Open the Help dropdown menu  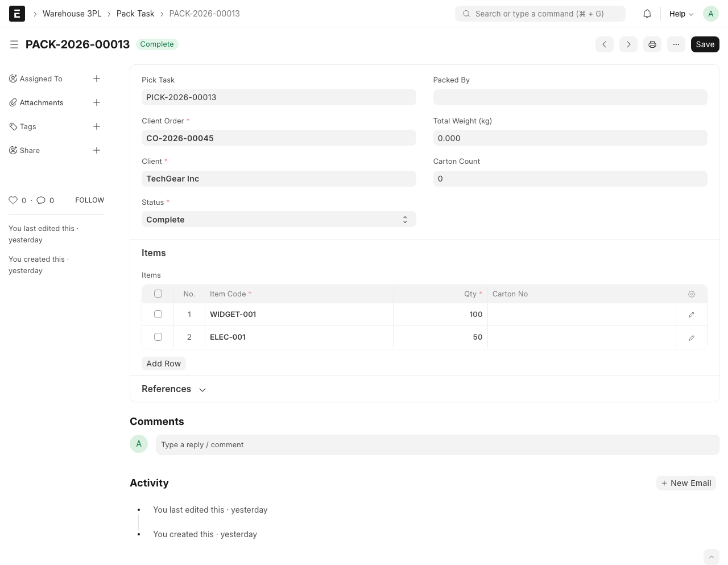pos(681,14)
